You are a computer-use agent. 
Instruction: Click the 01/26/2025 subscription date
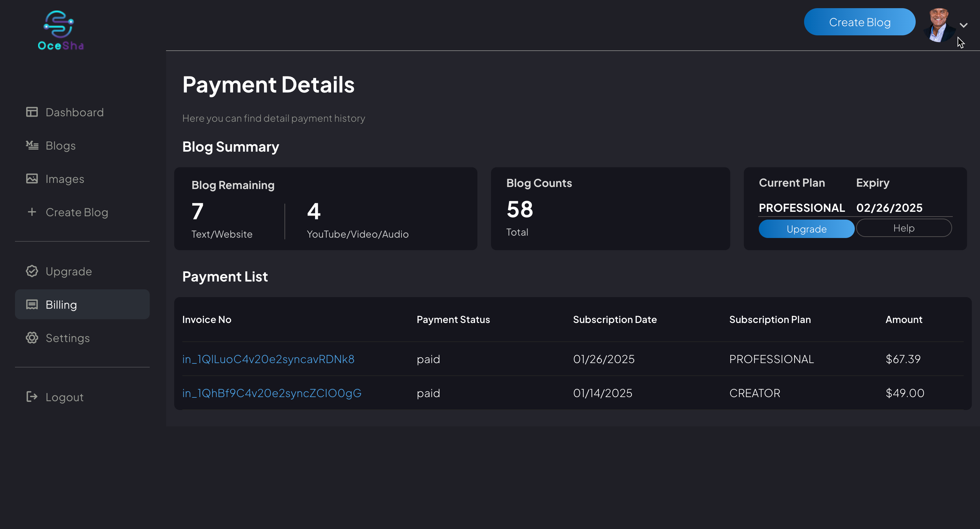coord(604,359)
